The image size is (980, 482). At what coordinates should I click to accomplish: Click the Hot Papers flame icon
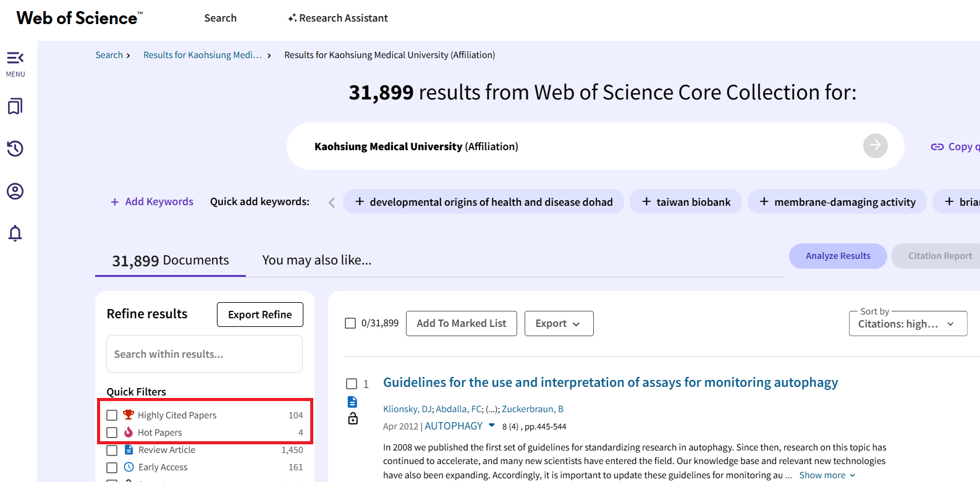pyautogui.click(x=129, y=432)
